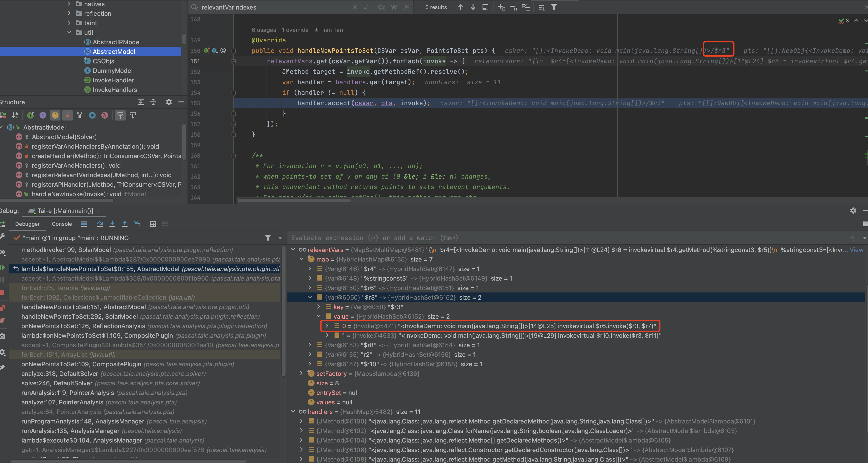
Task: Collapse "$r3" map entry
Action: point(310,297)
